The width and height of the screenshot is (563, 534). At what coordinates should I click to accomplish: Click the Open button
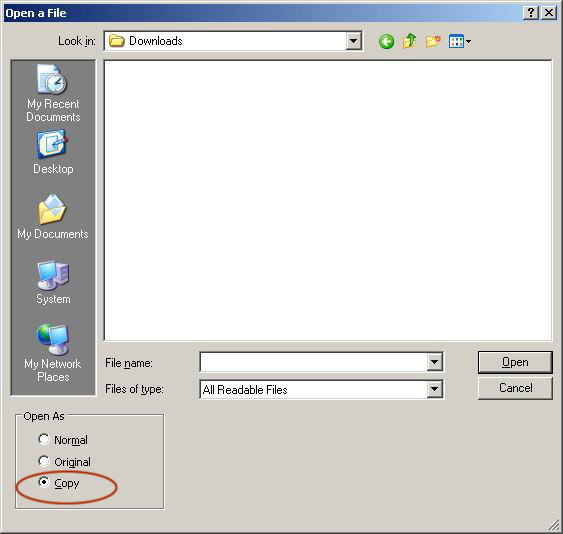coord(515,362)
